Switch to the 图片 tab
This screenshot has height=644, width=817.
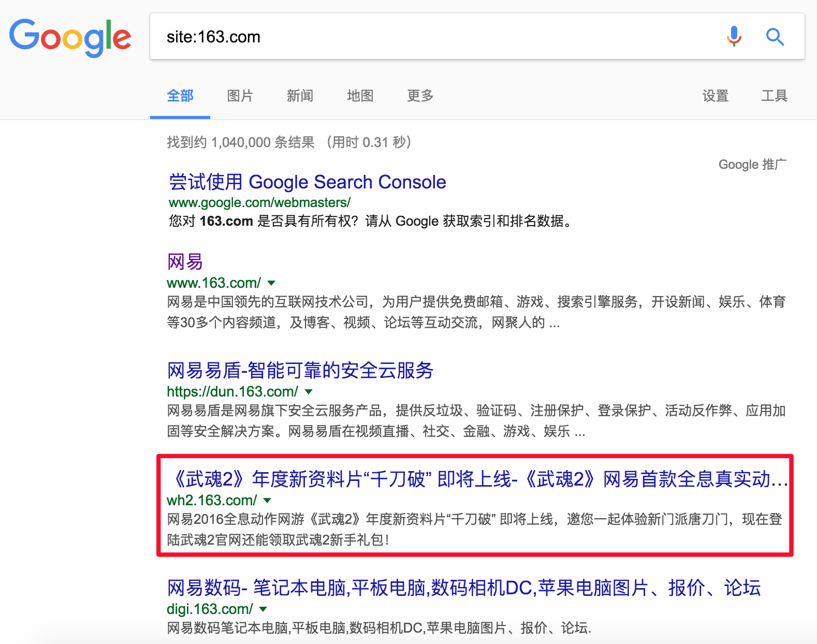click(240, 96)
